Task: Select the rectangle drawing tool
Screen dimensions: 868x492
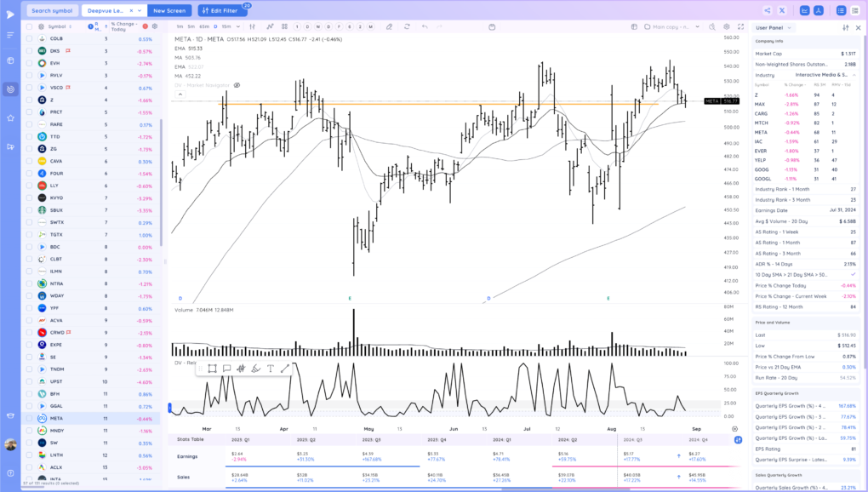Action: tap(213, 369)
